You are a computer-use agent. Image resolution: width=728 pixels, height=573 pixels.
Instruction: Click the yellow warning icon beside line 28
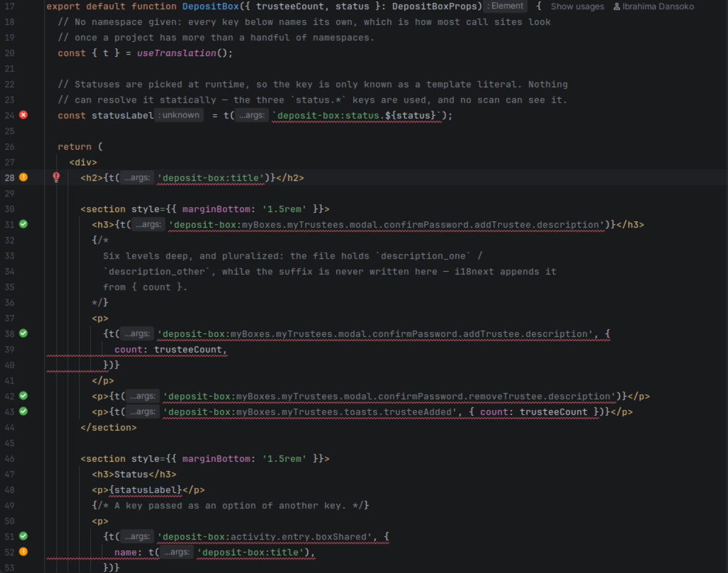coord(23,177)
